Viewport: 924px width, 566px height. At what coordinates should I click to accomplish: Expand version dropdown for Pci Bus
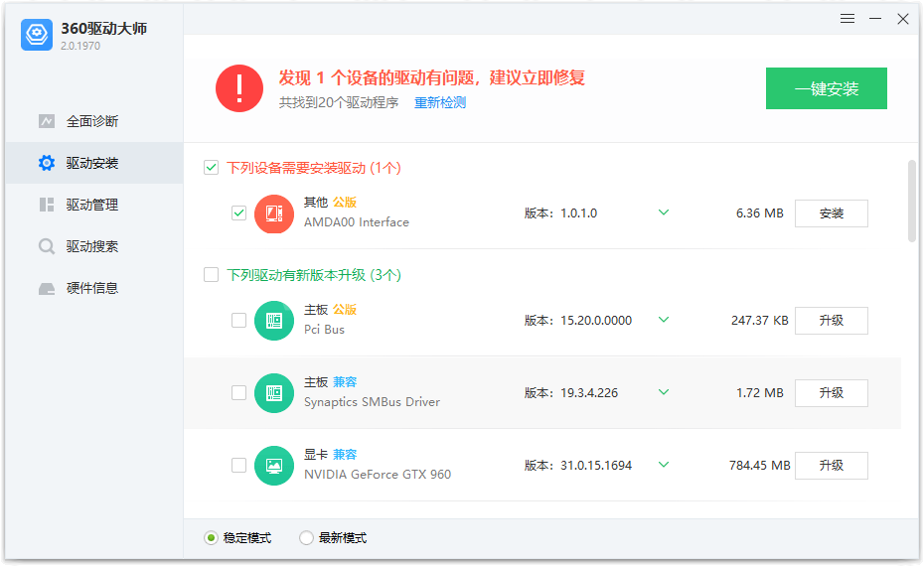click(x=664, y=320)
